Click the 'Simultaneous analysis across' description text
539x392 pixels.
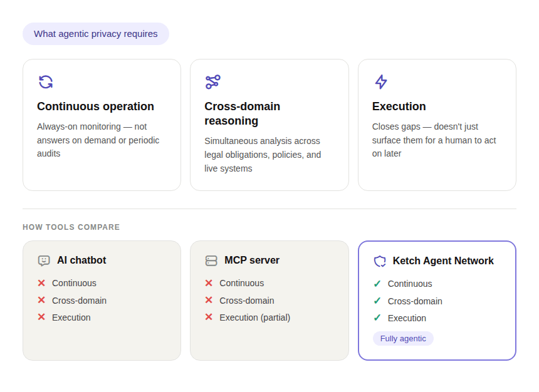(x=263, y=155)
